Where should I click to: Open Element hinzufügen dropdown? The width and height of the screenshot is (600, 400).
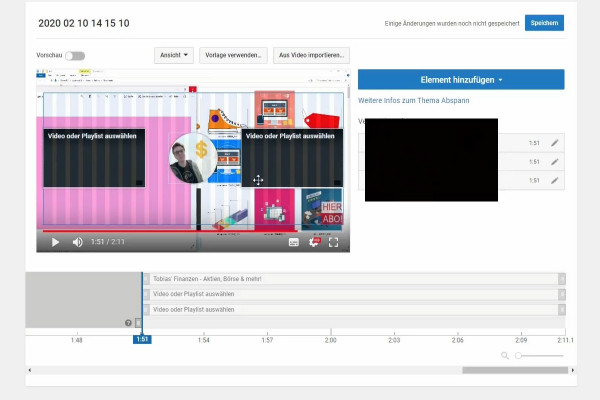[x=461, y=80]
